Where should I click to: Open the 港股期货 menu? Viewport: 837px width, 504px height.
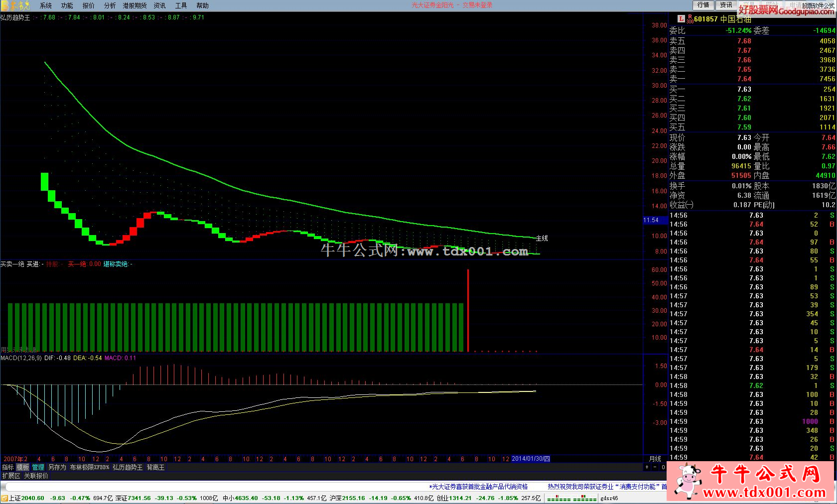135,5
